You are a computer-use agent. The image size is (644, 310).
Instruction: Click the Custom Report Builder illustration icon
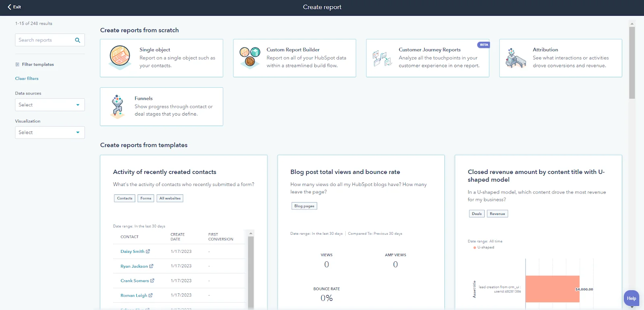[250, 57]
